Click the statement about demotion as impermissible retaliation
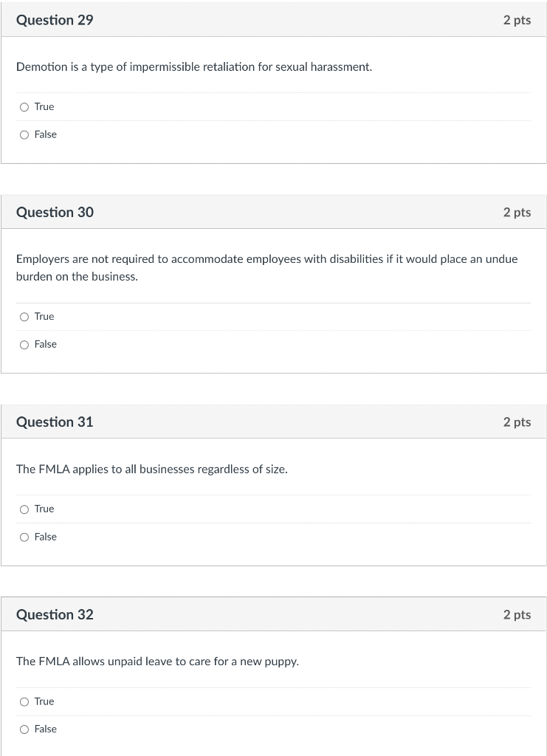This screenshot has height=756, width=547. 194,67
